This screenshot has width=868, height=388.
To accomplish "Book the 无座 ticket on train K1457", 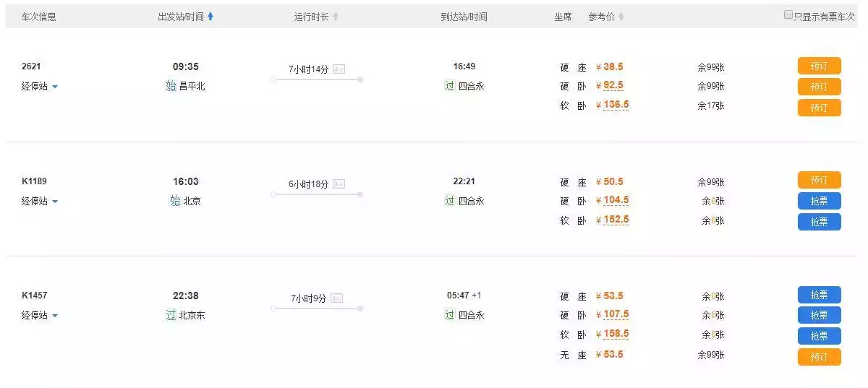I will coord(819,357).
